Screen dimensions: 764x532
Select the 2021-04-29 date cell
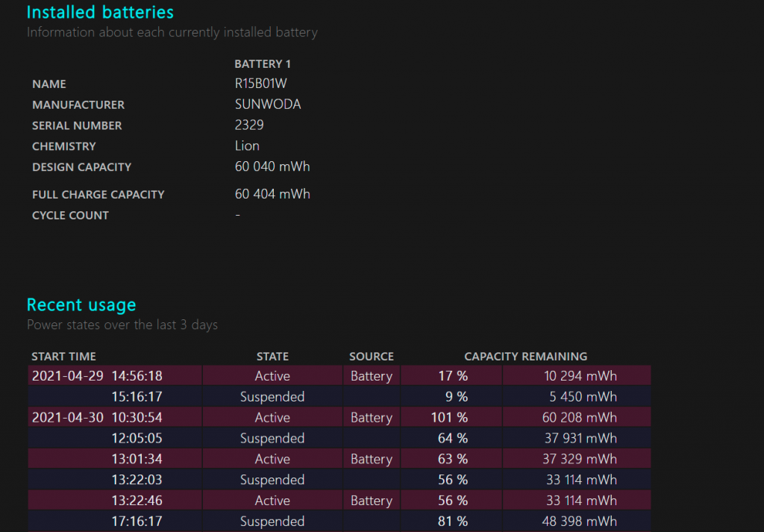tap(68, 376)
